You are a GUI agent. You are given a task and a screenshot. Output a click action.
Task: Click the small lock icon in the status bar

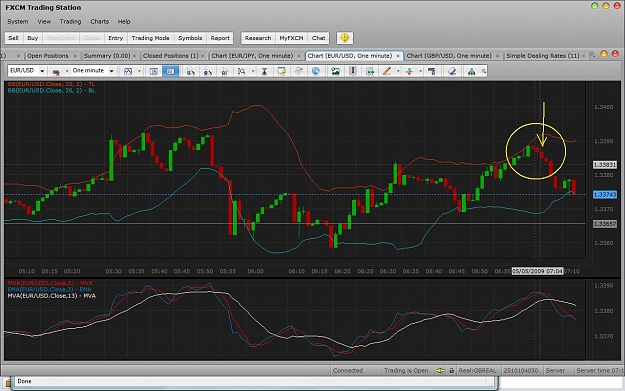pos(452,370)
